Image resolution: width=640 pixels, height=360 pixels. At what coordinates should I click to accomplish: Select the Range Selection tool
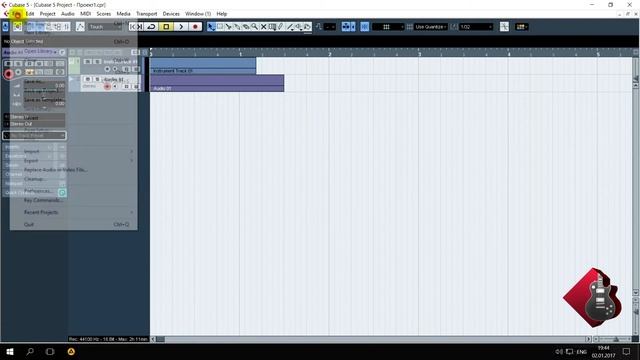pos(220,27)
